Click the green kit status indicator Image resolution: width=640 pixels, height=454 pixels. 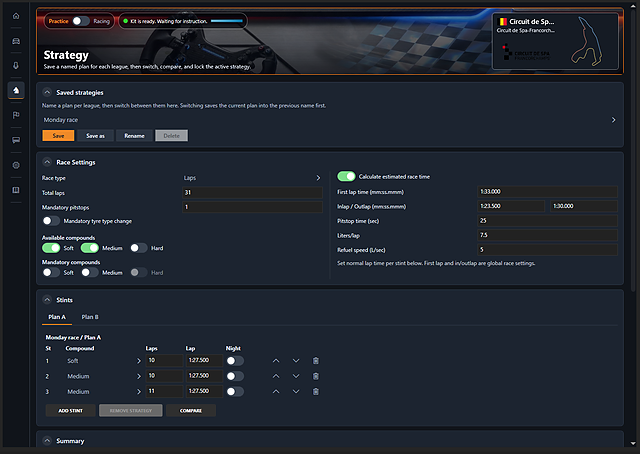click(126, 21)
